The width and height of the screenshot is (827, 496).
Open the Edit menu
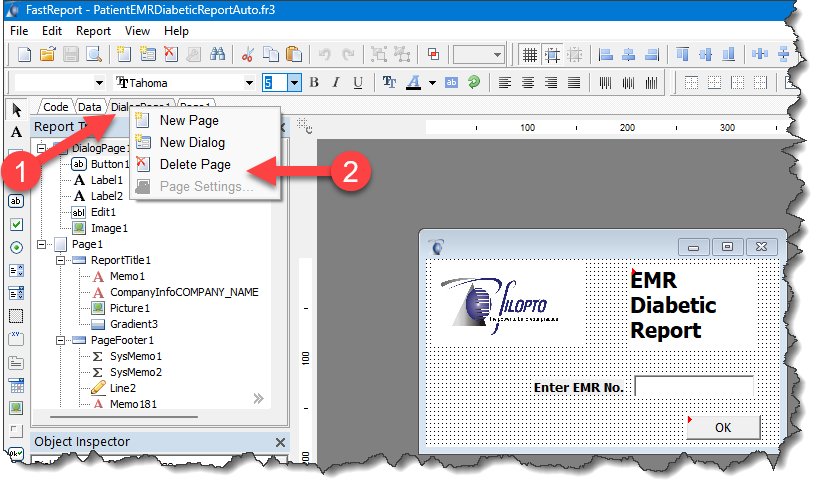pyautogui.click(x=52, y=31)
